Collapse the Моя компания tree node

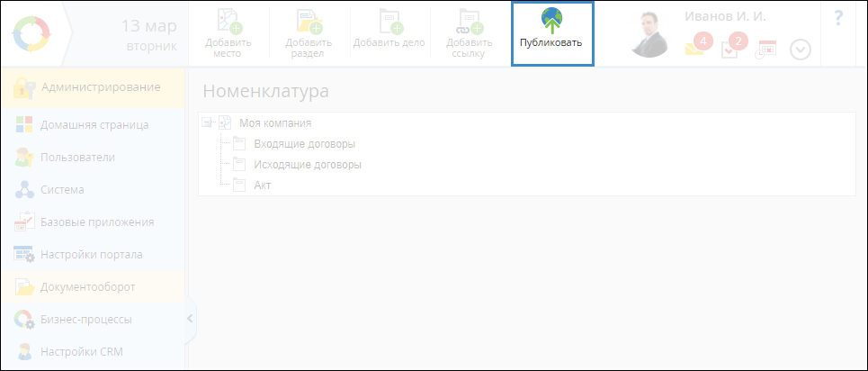[x=207, y=123]
